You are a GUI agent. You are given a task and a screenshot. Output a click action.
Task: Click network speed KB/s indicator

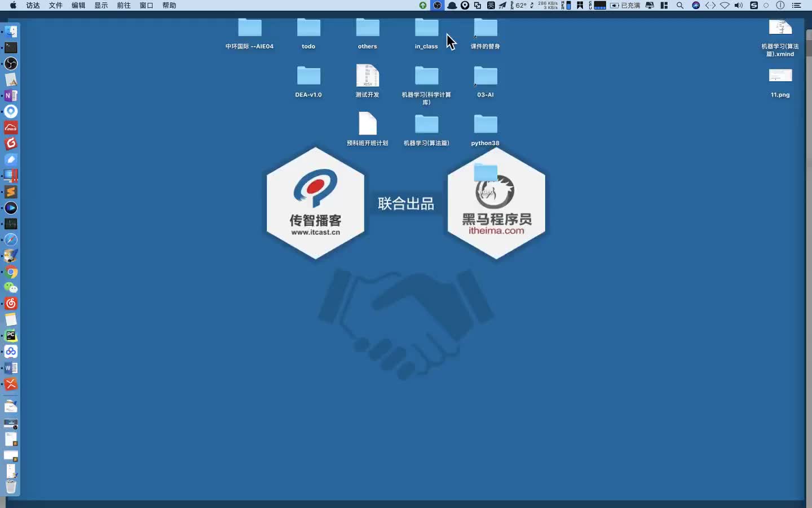click(x=548, y=5)
